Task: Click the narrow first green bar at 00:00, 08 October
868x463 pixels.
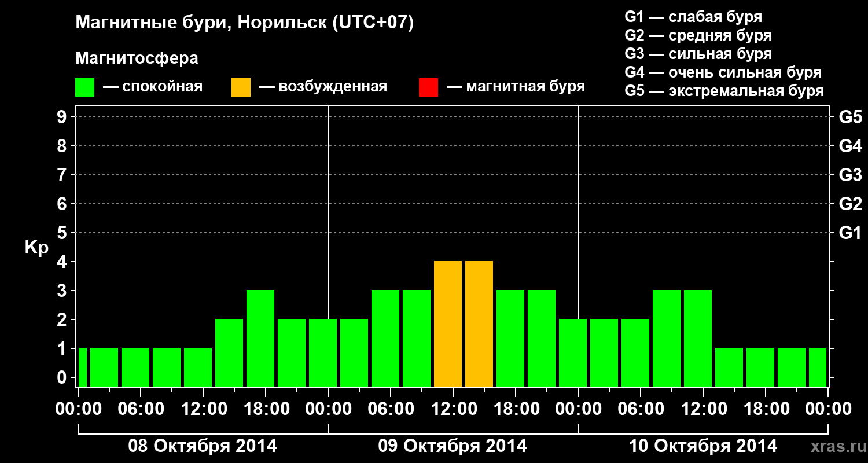Action: tap(83, 368)
